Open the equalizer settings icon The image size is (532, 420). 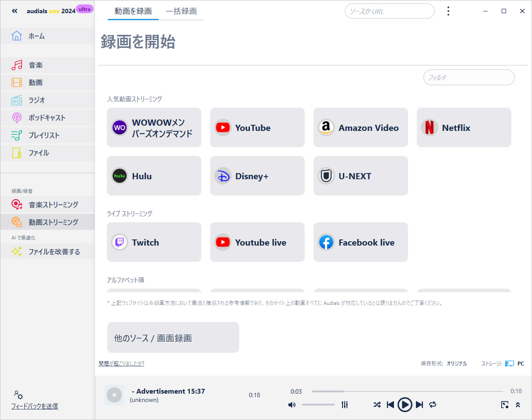(345, 405)
